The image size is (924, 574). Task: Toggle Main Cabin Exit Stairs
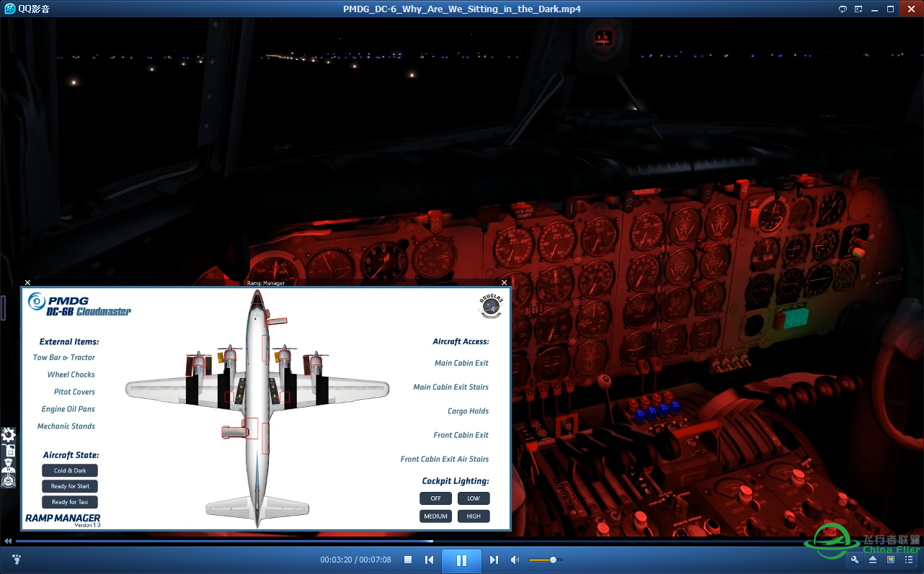pyautogui.click(x=451, y=387)
